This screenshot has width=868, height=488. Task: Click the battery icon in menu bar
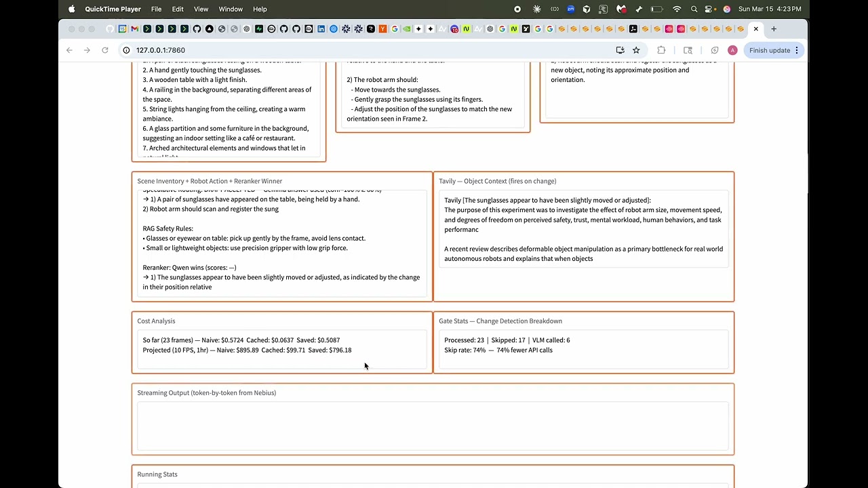(x=656, y=9)
